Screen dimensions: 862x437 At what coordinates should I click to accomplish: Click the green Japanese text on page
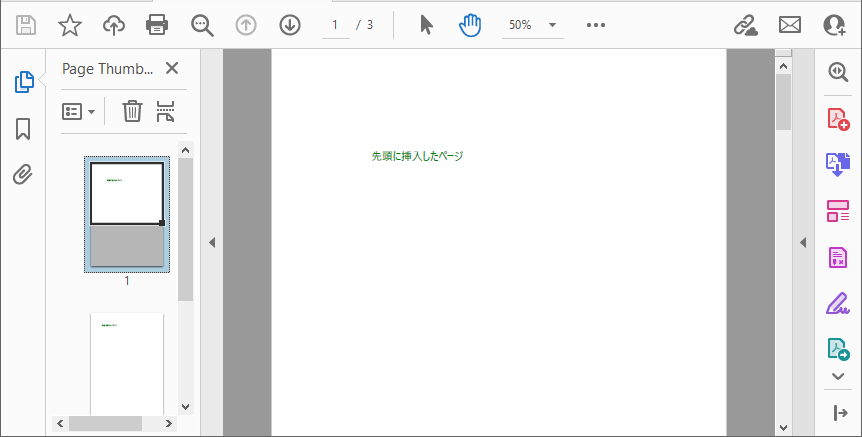[417, 156]
